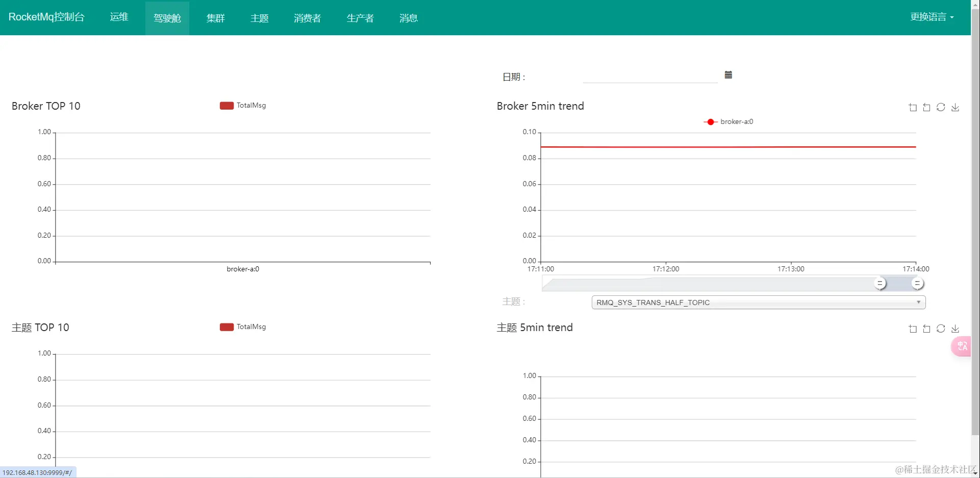This screenshot has height=478, width=980.
Task: Click the pink translate floating icon
Action: point(962,346)
